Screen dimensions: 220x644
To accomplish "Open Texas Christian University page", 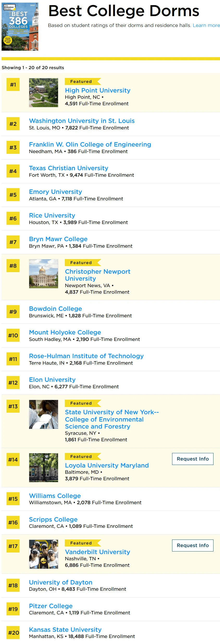I will (68, 168).
